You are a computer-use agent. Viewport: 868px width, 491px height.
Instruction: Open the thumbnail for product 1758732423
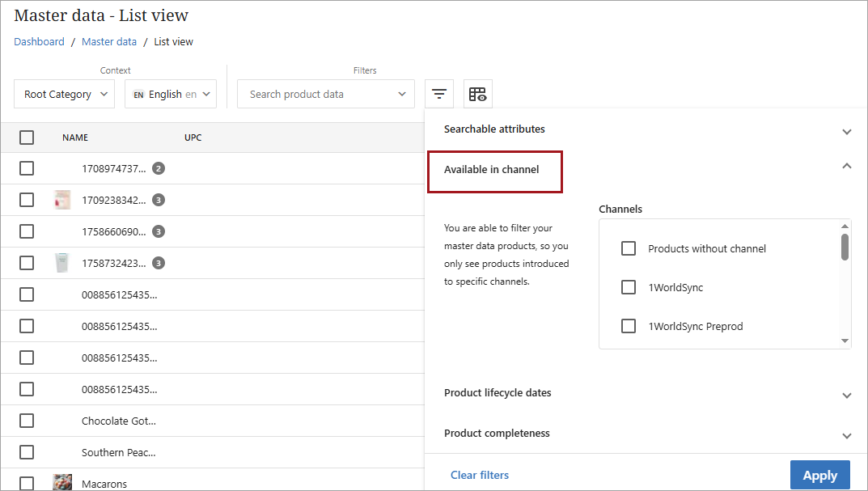tap(62, 263)
